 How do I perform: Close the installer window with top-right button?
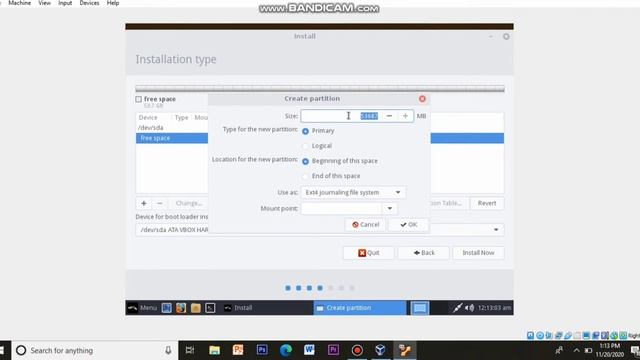click(506, 37)
